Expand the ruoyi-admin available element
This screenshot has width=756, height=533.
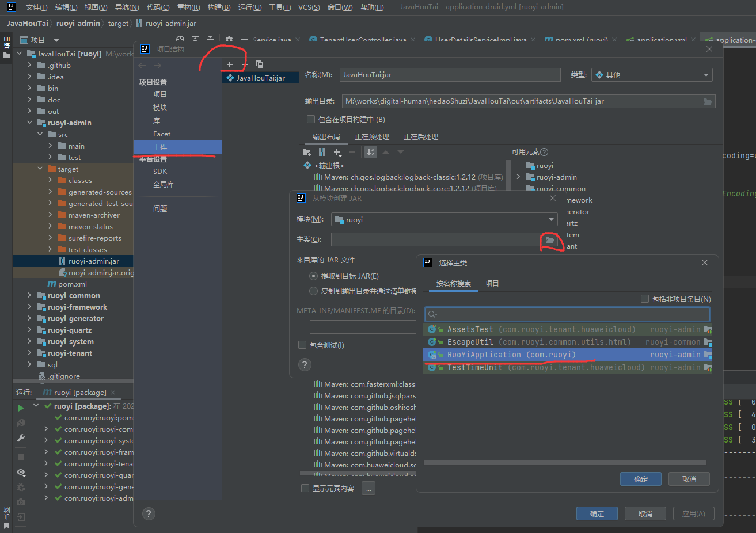(518, 177)
